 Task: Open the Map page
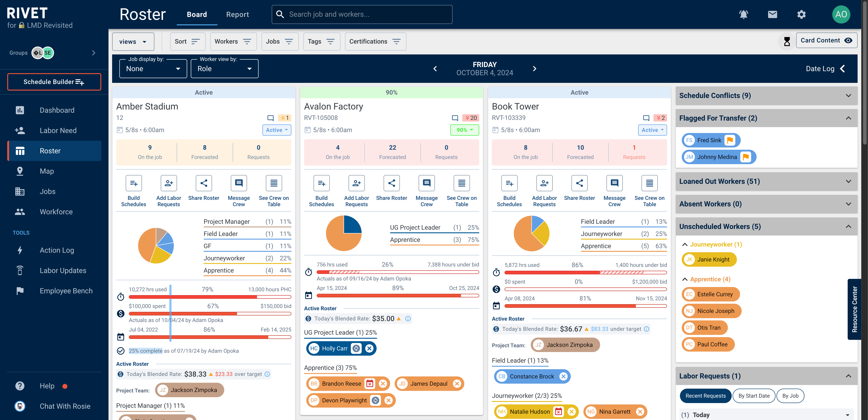(x=54, y=171)
